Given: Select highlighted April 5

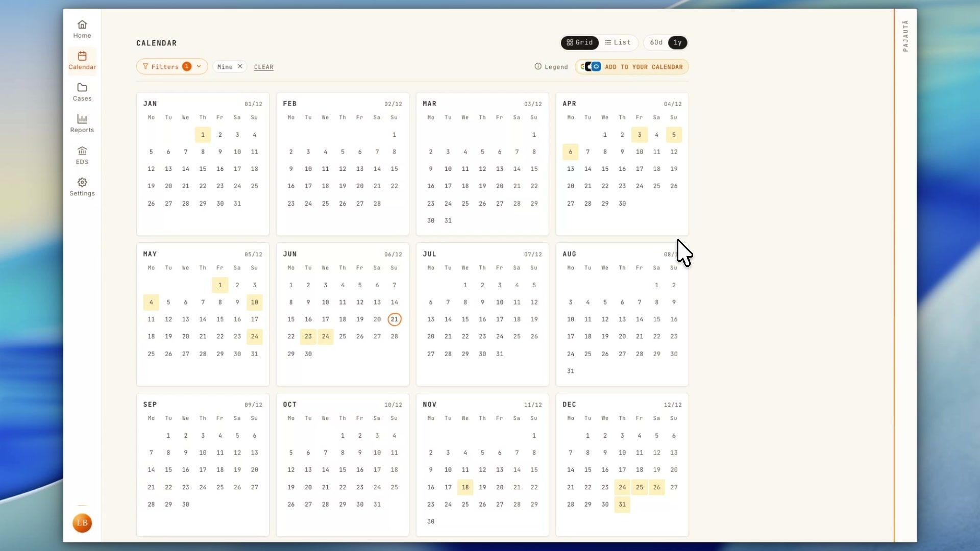Looking at the screenshot, I should coord(674,135).
